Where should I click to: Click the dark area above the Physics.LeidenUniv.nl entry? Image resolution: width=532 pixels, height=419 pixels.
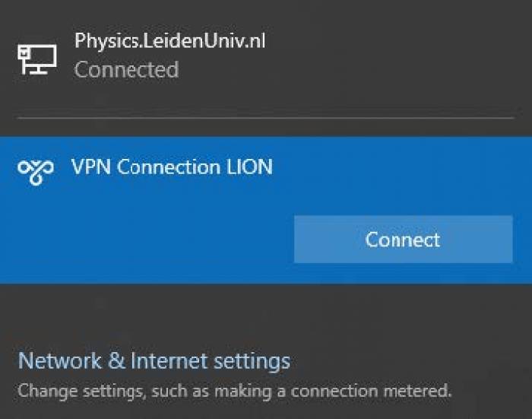pos(266,12)
